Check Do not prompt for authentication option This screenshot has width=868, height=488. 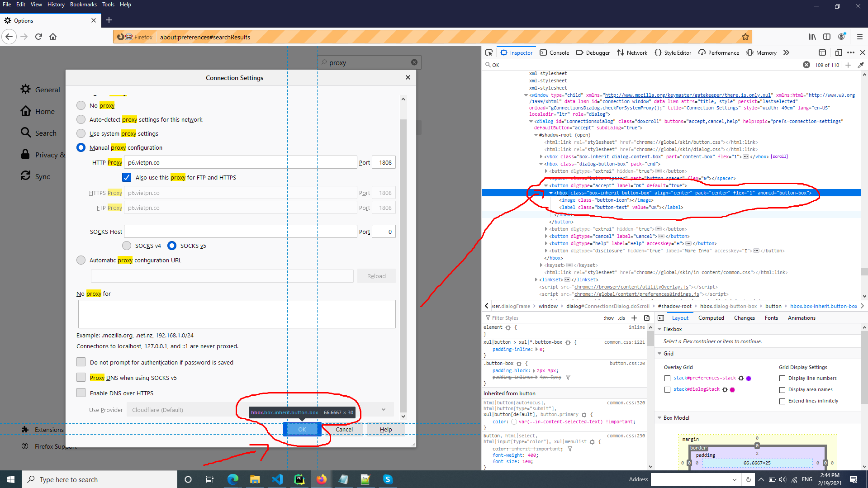(81, 362)
